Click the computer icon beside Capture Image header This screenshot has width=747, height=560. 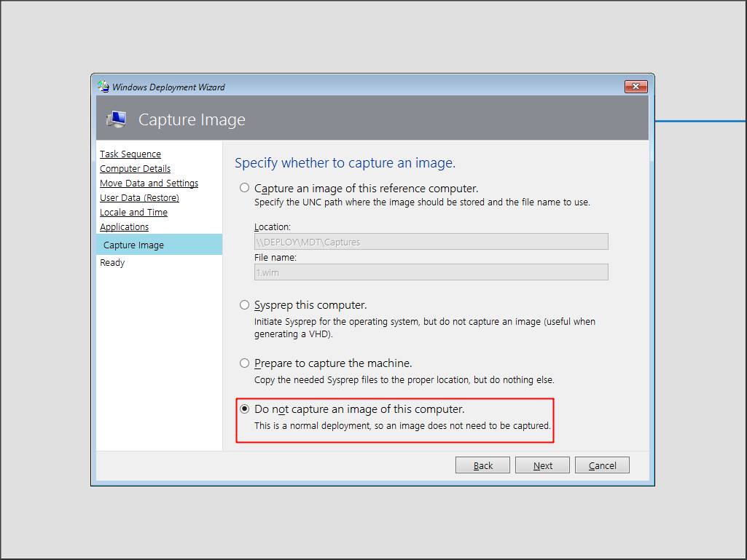116,119
